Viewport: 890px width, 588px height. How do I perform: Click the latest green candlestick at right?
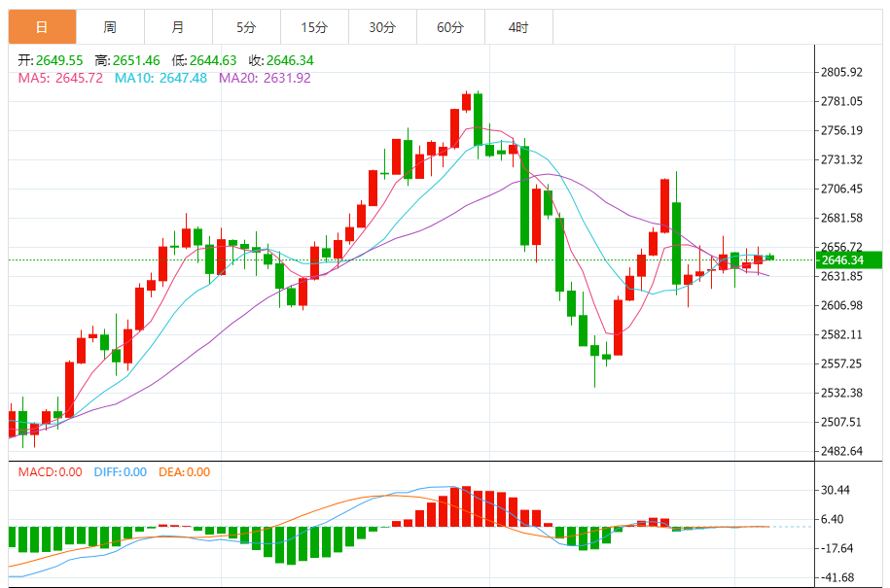click(769, 258)
